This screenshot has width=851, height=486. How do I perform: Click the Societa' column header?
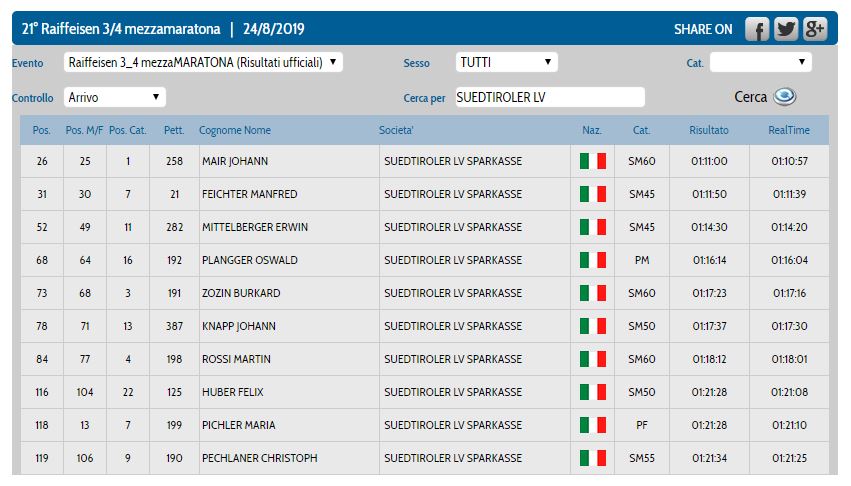[x=396, y=130]
